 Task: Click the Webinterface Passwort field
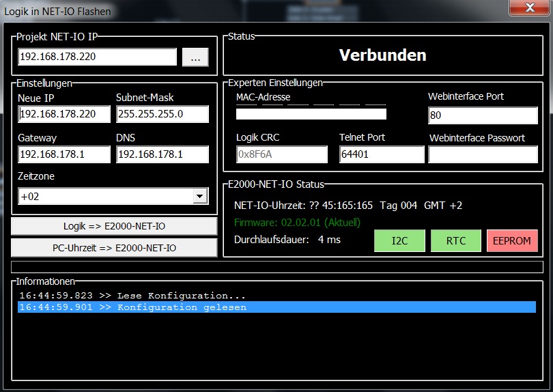click(x=483, y=155)
